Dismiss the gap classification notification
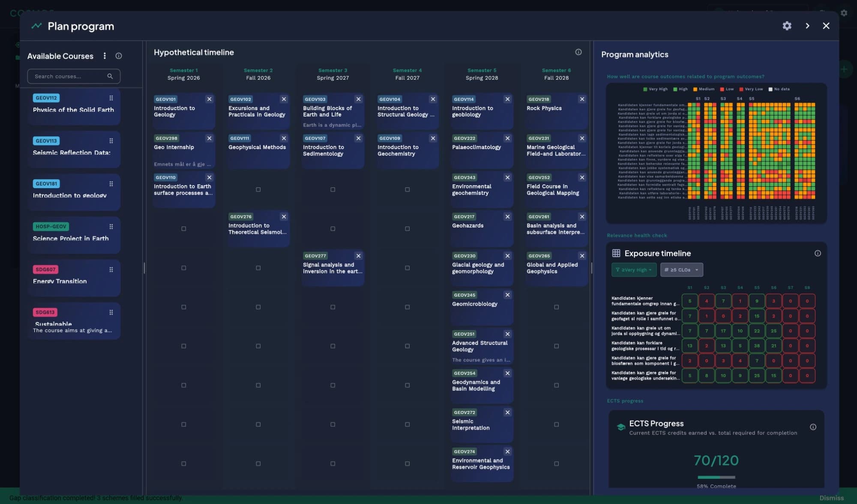This screenshot has width=857, height=504. pos(831,498)
